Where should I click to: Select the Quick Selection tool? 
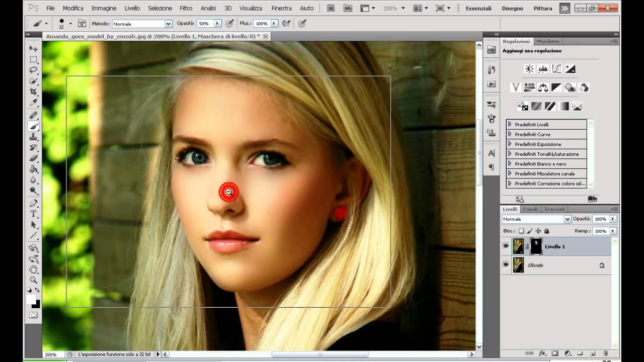(33, 81)
